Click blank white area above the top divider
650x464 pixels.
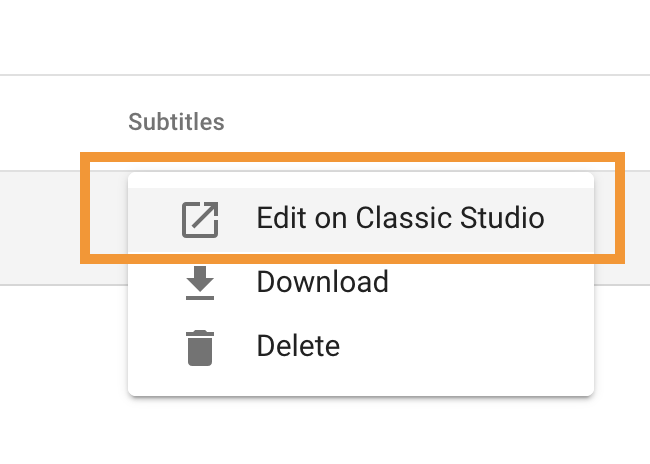pos(325,37)
